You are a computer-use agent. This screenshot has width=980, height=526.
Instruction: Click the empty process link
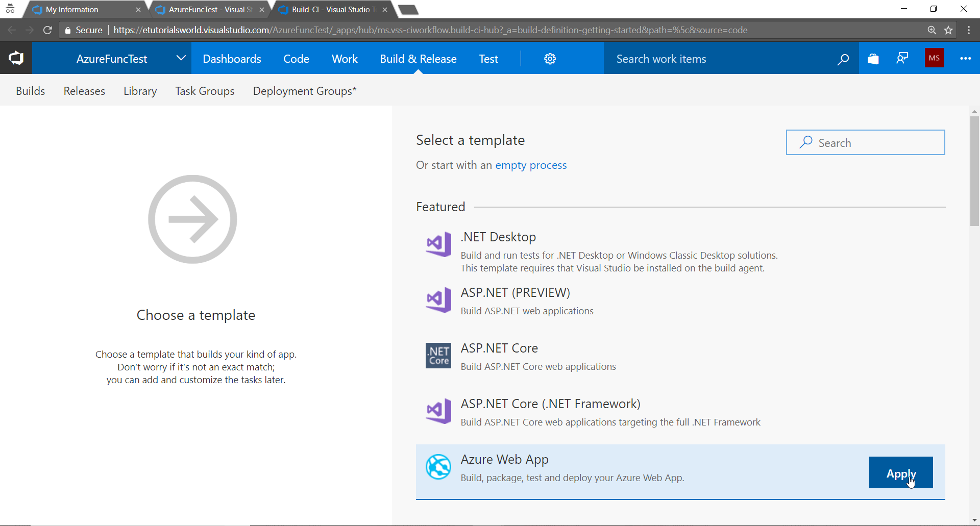(x=531, y=165)
